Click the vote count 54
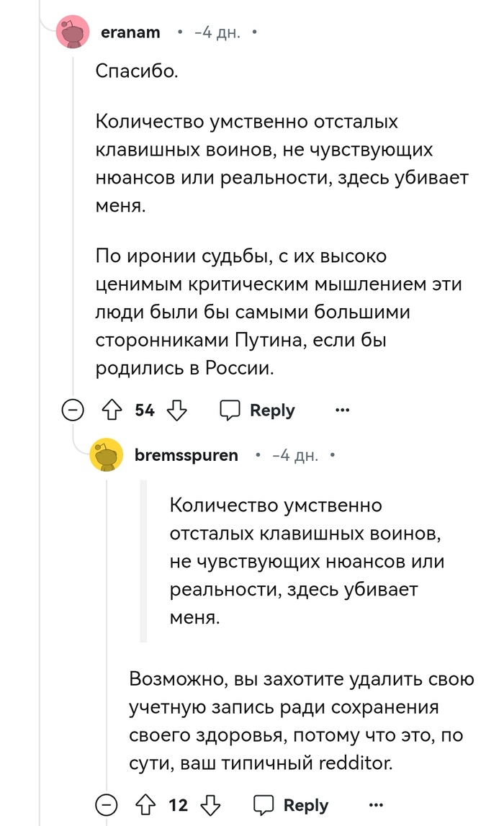Screen dimensions: 504x826 point(145,410)
